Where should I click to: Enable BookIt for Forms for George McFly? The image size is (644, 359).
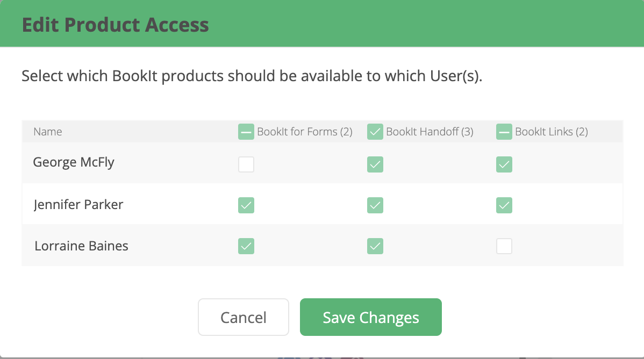(246, 164)
